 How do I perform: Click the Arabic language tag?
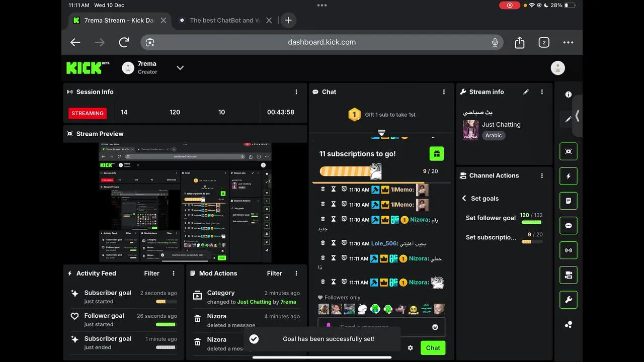coord(494,136)
